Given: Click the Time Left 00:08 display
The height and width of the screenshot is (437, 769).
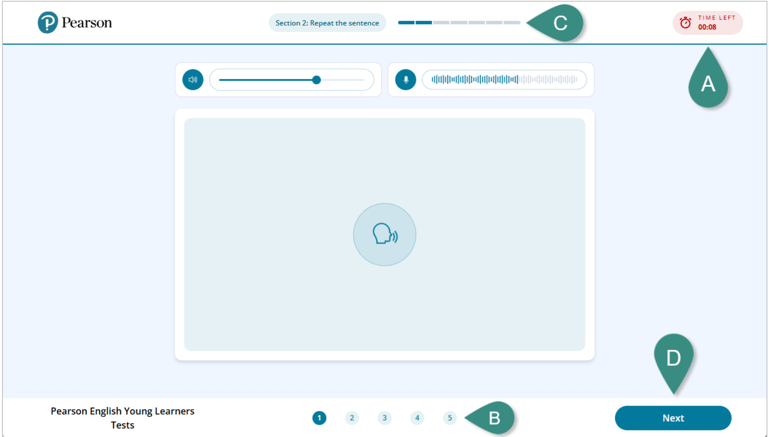Looking at the screenshot, I should [x=715, y=22].
